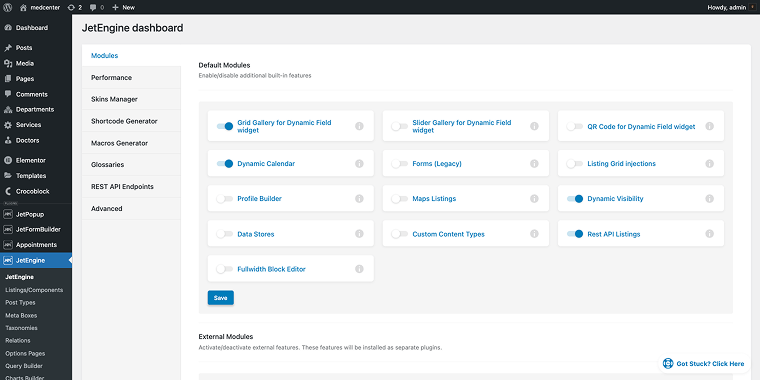Open the Listings/Components submenu link
The width and height of the screenshot is (760, 380).
click(34, 290)
